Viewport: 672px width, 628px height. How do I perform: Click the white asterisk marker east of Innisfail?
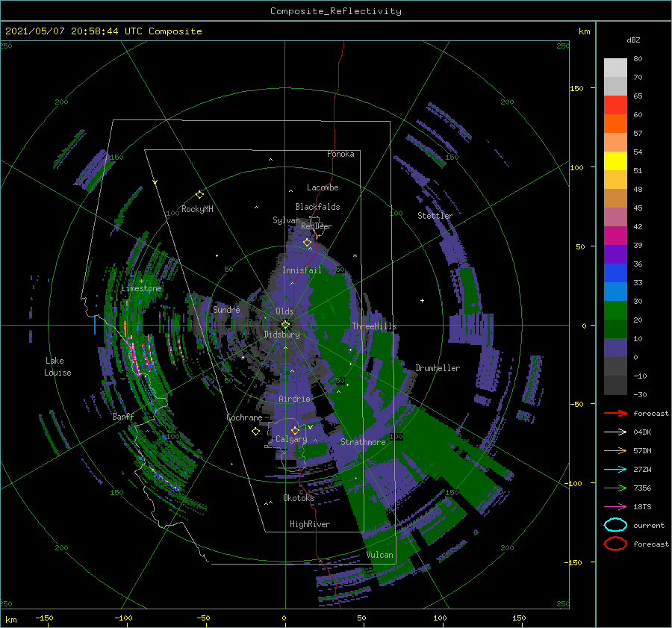pos(355,256)
